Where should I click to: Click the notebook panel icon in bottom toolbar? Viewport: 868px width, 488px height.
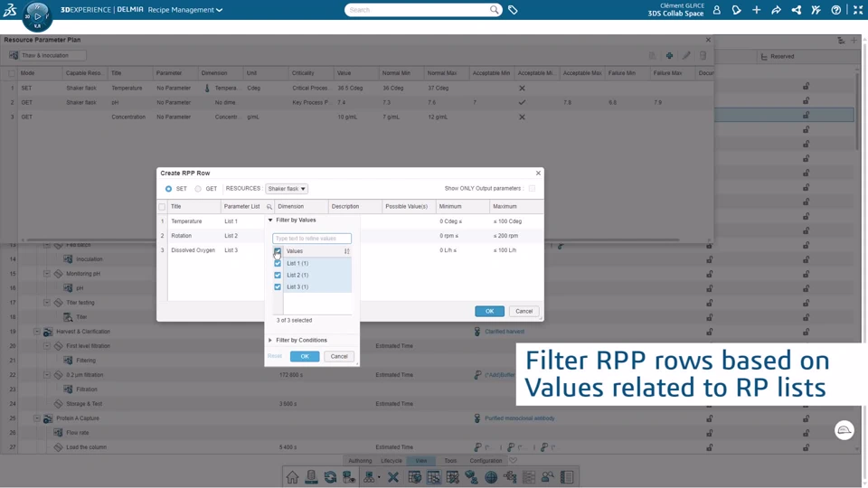click(567, 477)
